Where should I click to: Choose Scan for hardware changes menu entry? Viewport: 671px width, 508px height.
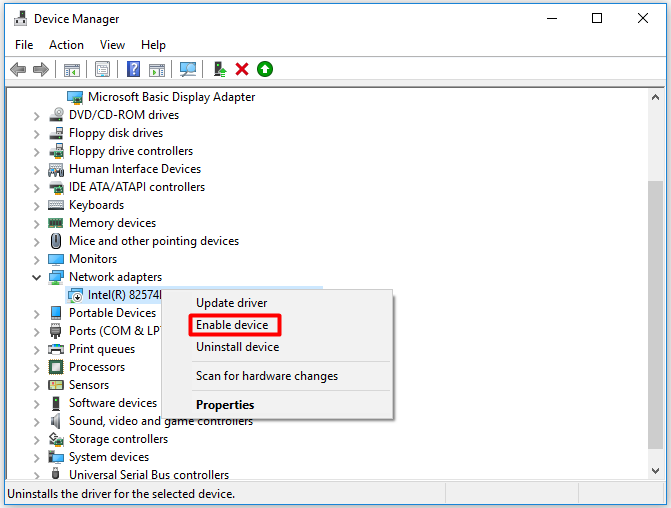click(267, 376)
